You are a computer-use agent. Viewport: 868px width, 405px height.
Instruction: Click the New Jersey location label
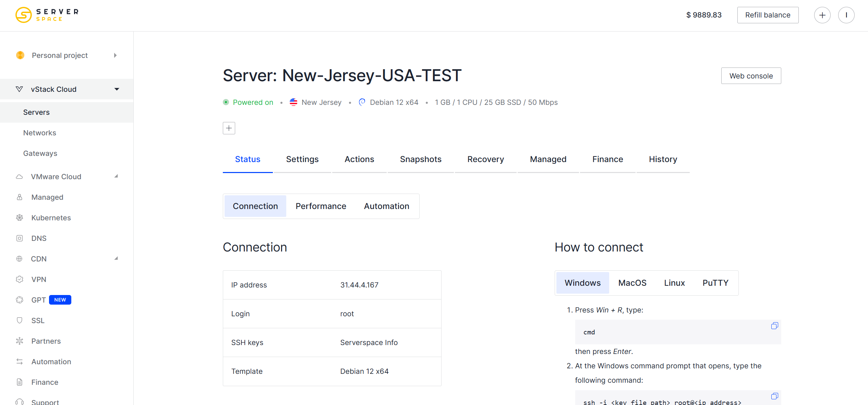click(322, 102)
